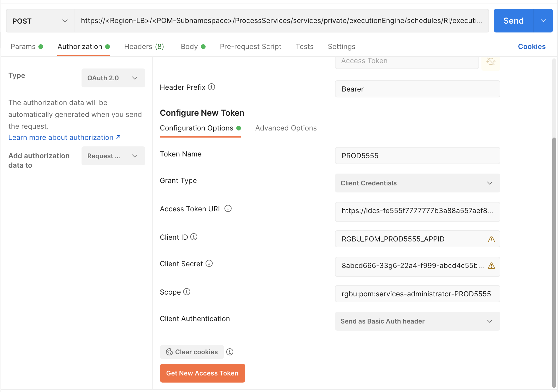Click the Get New Access Token button
Image resolution: width=560 pixels, height=392 pixels.
tap(202, 373)
